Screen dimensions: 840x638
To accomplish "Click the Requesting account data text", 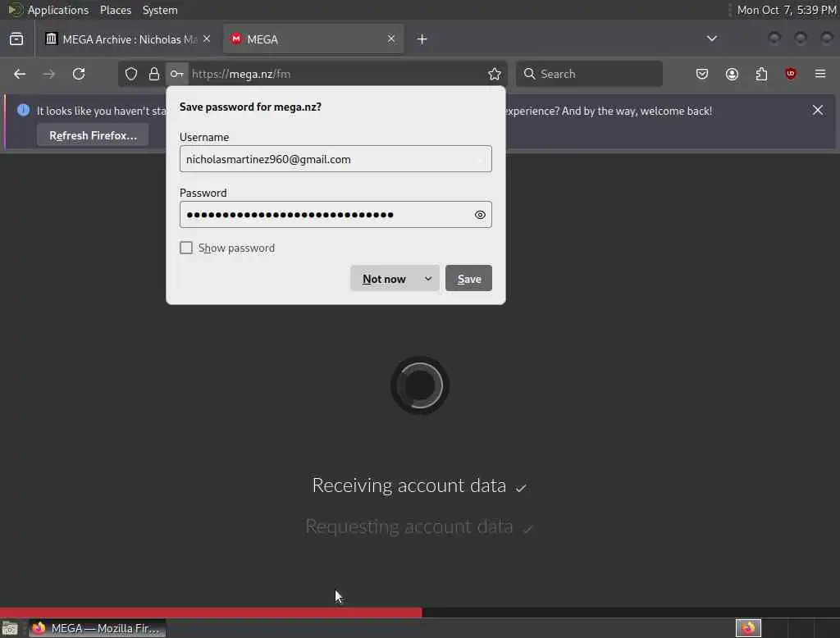I will (x=409, y=526).
